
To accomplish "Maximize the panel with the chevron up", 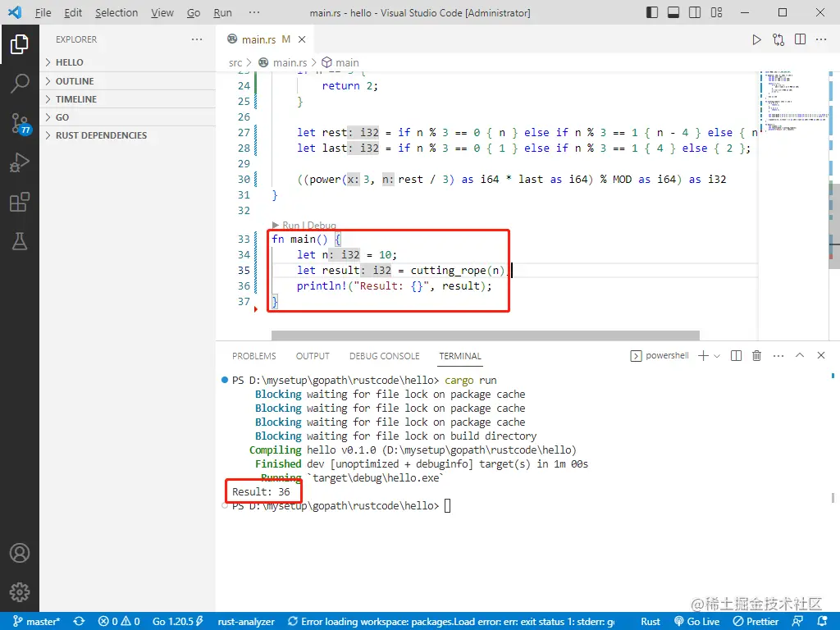I will click(800, 355).
